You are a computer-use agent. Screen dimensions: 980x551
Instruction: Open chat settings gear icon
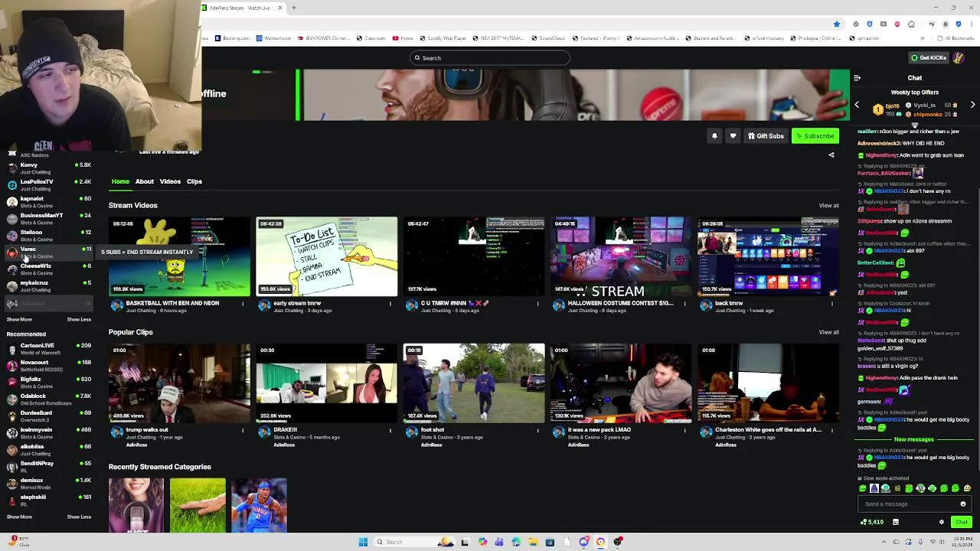click(x=942, y=522)
